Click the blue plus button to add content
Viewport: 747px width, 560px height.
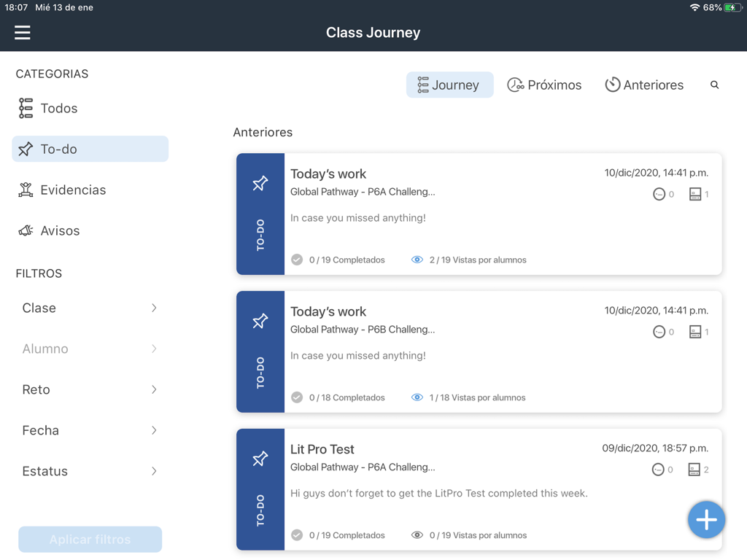[705, 520]
